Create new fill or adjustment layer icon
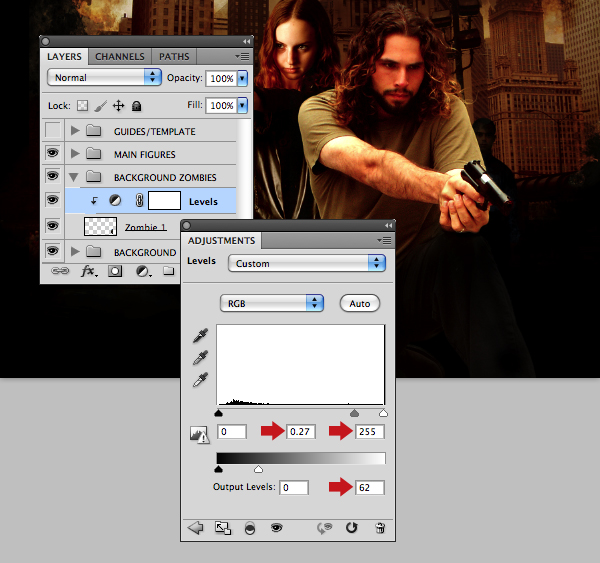600x563 pixels. pyautogui.click(x=143, y=271)
